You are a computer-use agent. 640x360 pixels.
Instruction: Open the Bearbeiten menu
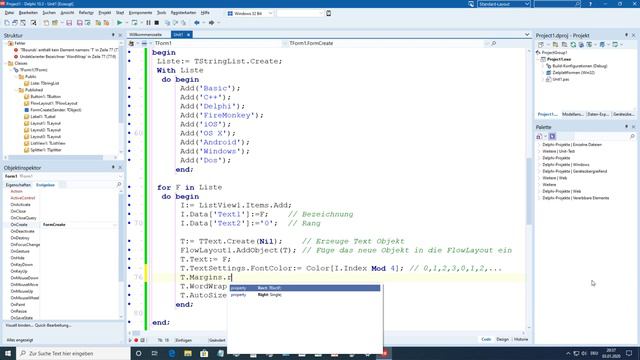(x=28, y=13)
